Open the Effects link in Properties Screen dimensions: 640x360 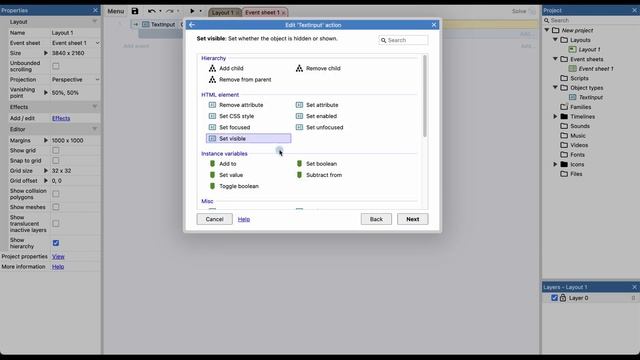(x=61, y=118)
